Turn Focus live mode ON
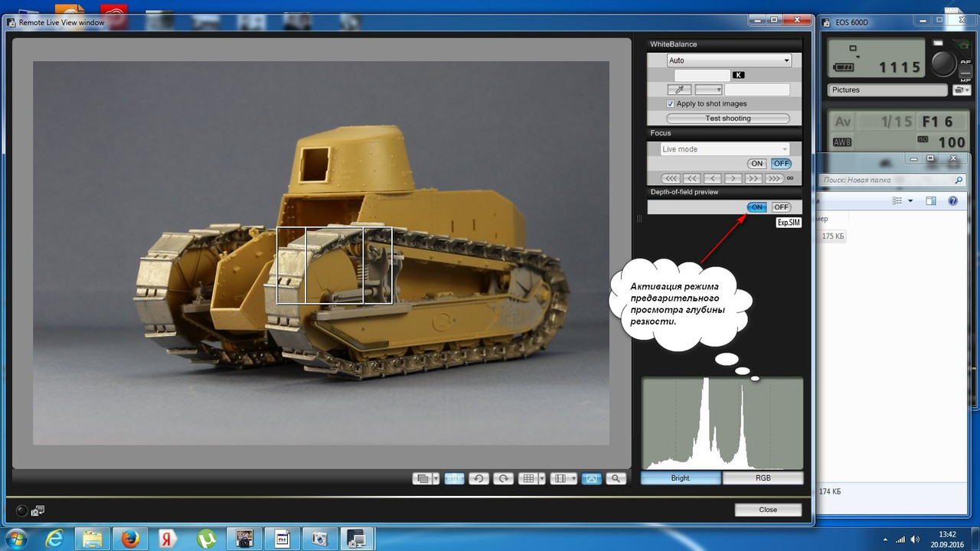This screenshot has height=551, width=980. click(756, 164)
